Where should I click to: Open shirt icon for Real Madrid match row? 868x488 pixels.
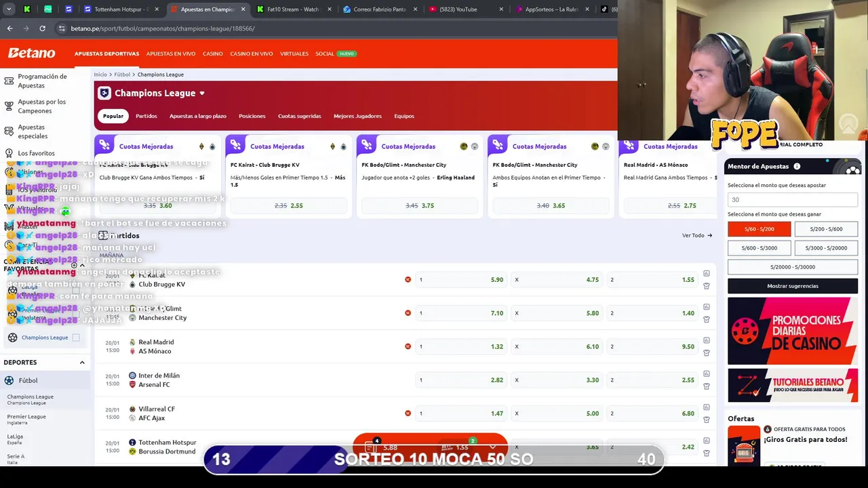click(706, 352)
